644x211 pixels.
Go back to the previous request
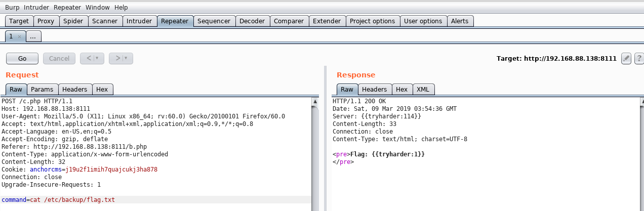(x=89, y=58)
